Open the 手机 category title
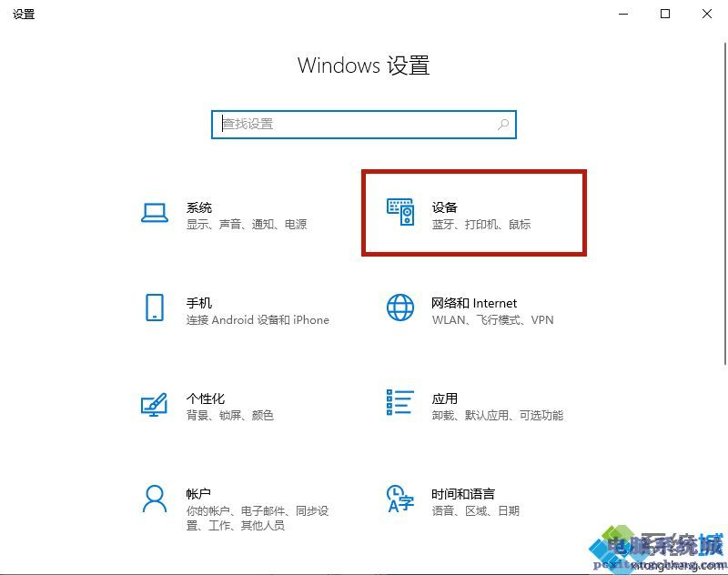Image resolution: width=728 pixels, height=575 pixels. (x=199, y=303)
